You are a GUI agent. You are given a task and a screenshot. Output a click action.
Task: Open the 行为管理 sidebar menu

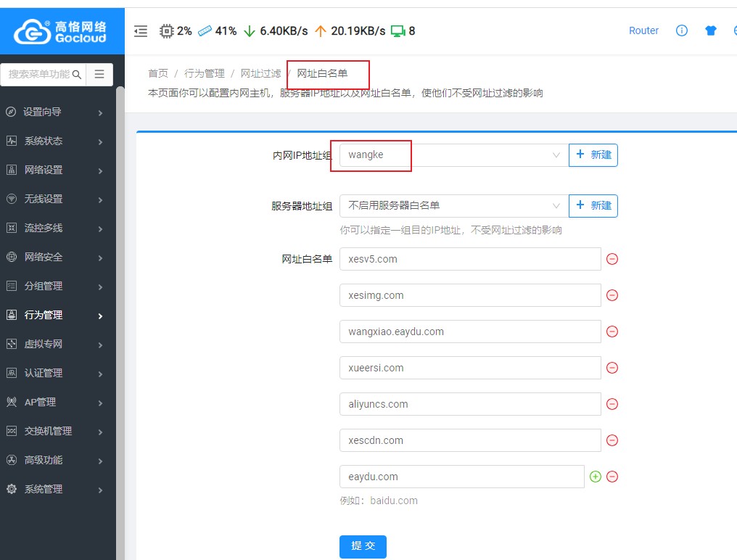(54, 315)
